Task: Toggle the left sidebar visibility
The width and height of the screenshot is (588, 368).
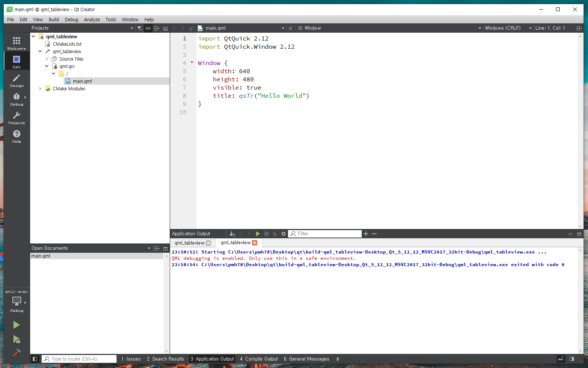Action: click(x=35, y=359)
